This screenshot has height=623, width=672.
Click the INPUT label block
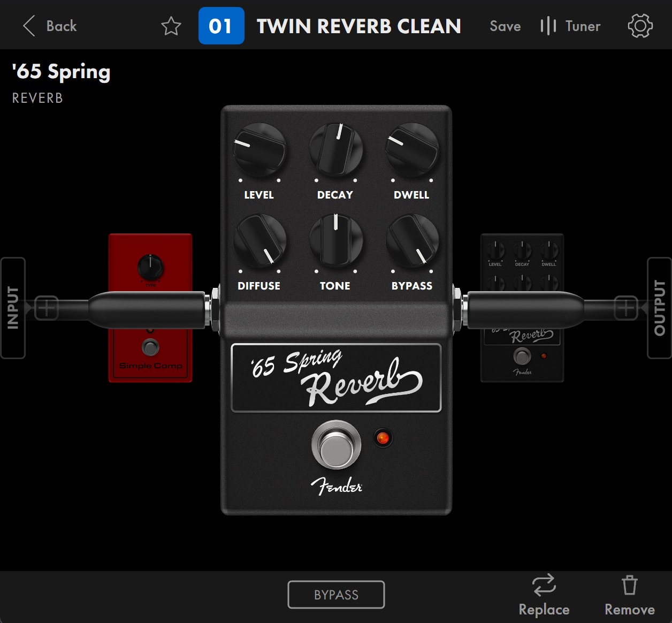pos(13,308)
